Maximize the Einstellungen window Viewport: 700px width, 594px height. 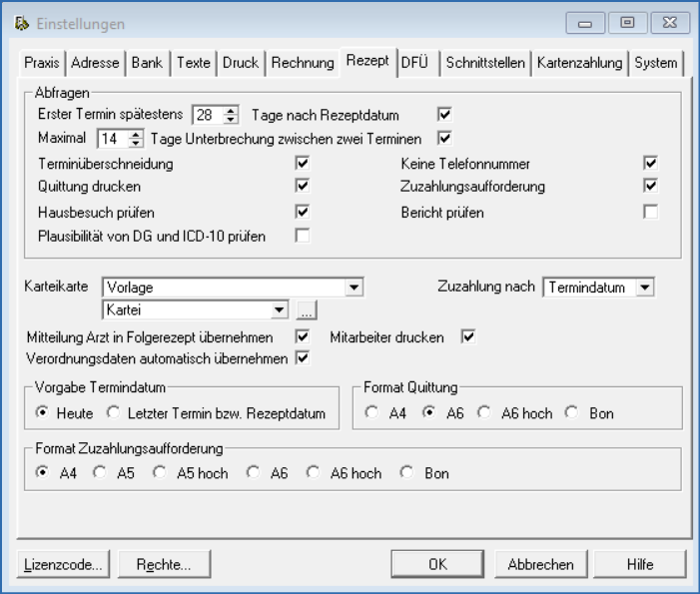point(627,23)
